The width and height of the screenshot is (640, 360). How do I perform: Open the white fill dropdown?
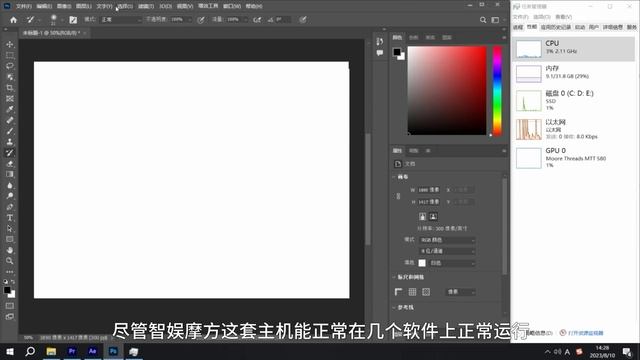click(x=453, y=263)
